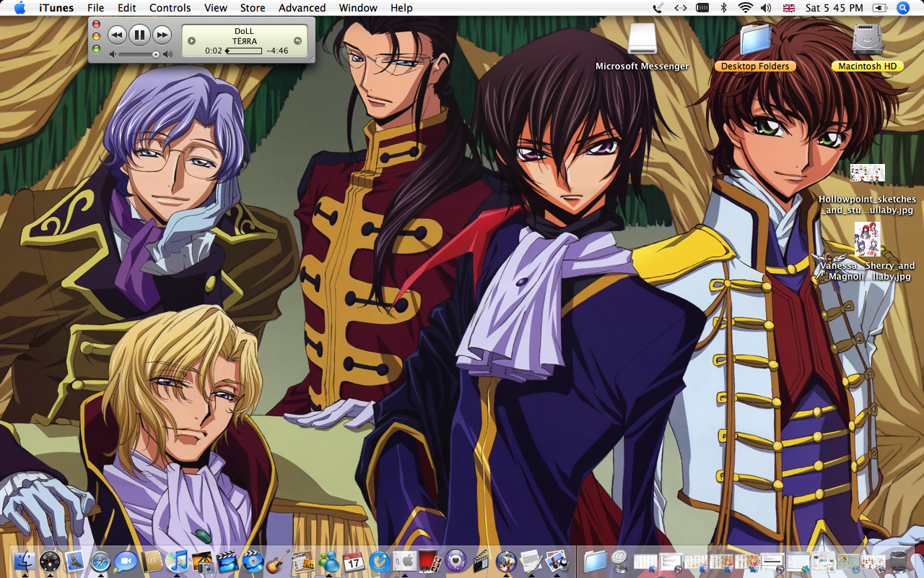924x578 pixels.
Task: Click the iTunes volume slider knob
Action: pyautogui.click(x=155, y=54)
